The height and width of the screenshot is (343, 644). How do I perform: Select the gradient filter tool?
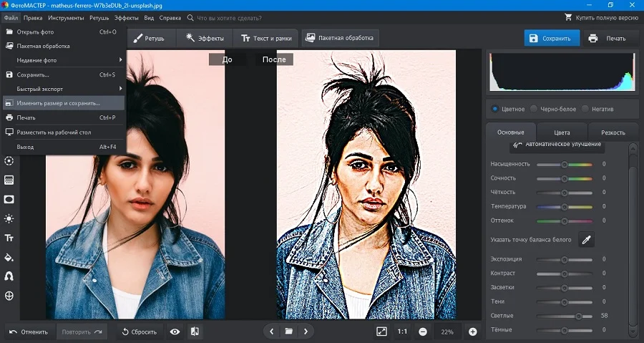click(x=9, y=180)
